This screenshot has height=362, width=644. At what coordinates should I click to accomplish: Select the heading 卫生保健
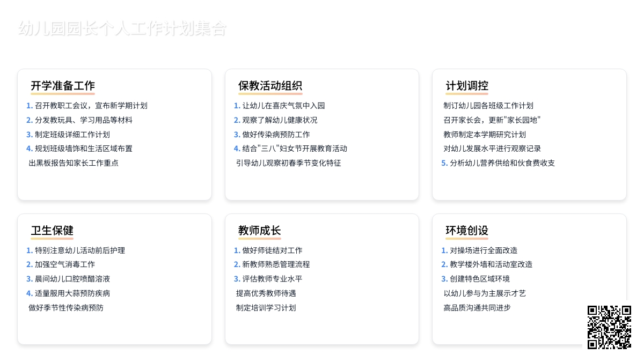click(x=52, y=231)
